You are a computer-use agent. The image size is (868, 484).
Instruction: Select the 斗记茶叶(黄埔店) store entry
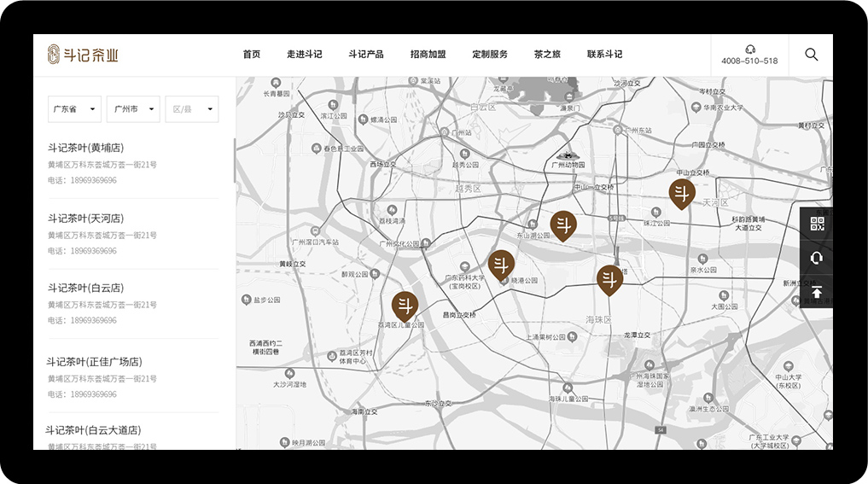point(85,148)
